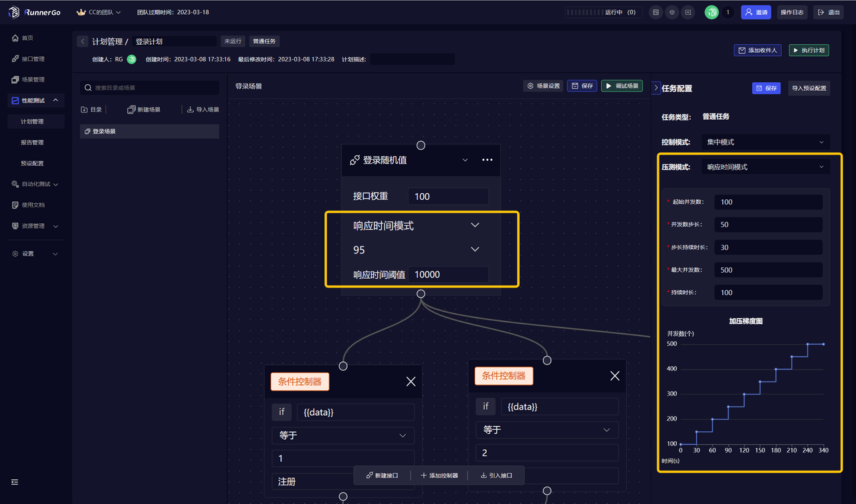Viewport: 856px width, 504px height.
Task: Click the 退出 logout button
Action: coord(828,12)
